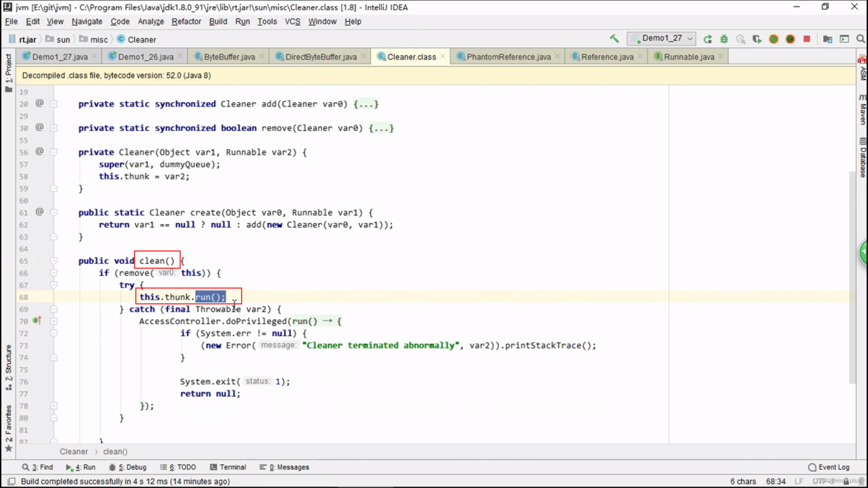Click the Run with Coverage icon
868x488 pixels.
757,39
